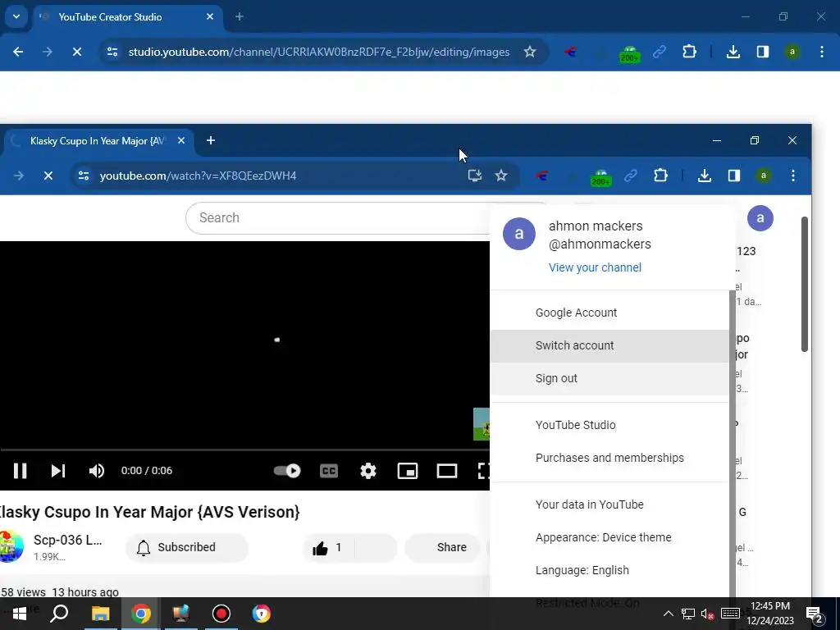
Task: View site information icon for youtube.com
Action: tap(84, 176)
